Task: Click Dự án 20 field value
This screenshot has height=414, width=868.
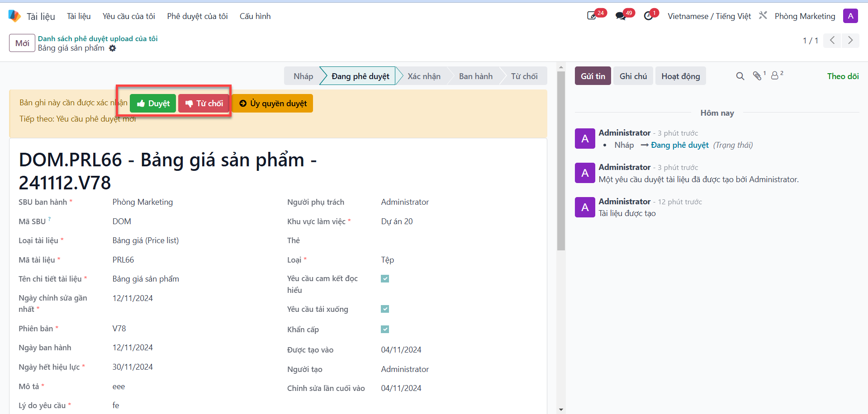Action: click(397, 221)
